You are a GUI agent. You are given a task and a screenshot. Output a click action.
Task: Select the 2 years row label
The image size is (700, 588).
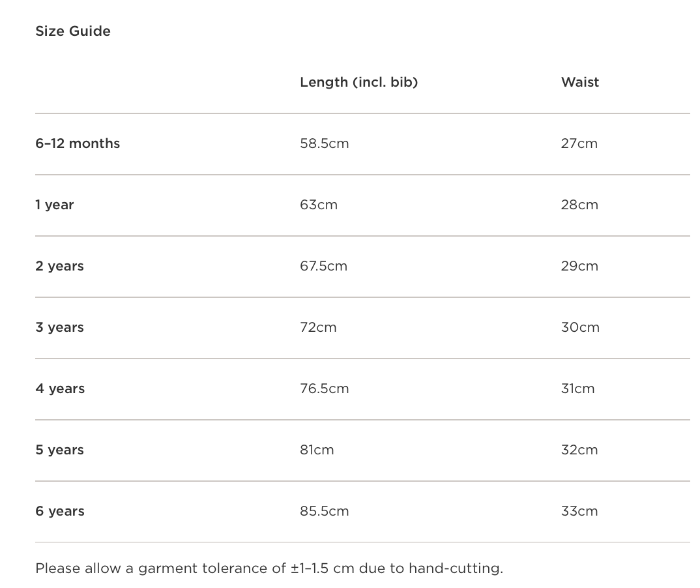tap(59, 266)
